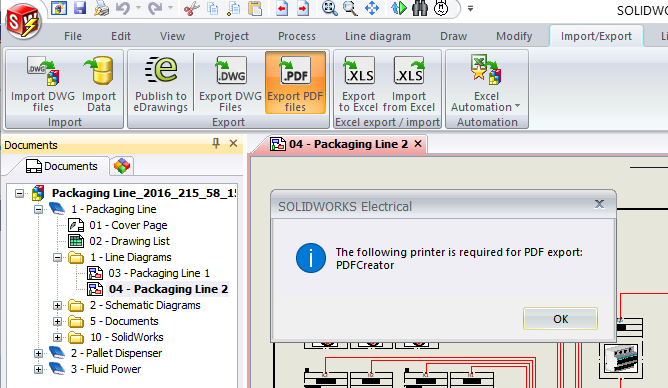Viewport: 668px width, 388px height.
Task: Open the Undo history dropdown arrow
Action: [x=138, y=8]
